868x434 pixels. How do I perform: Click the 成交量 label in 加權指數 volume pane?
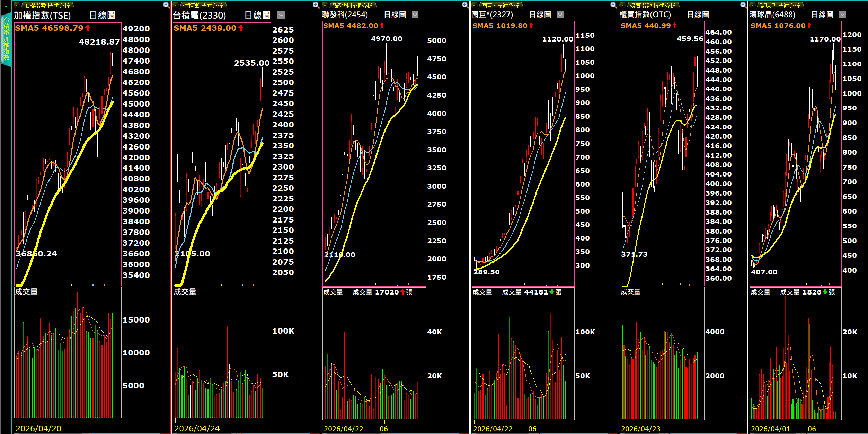(x=26, y=292)
